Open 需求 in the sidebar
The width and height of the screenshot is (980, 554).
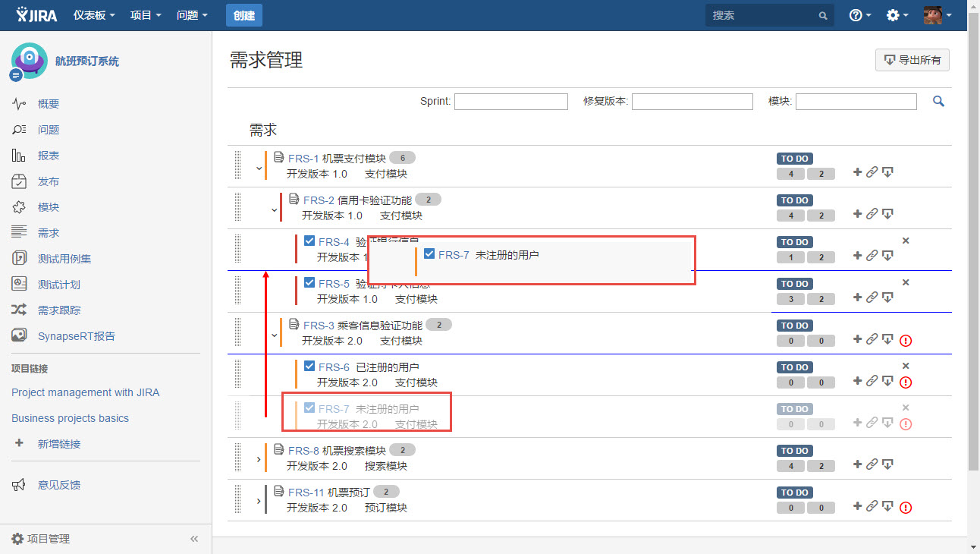(x=49, y=233)
